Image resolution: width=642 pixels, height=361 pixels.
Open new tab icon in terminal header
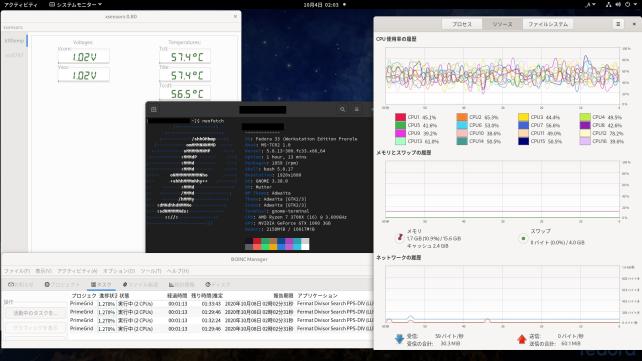click(x=154, y=109)
